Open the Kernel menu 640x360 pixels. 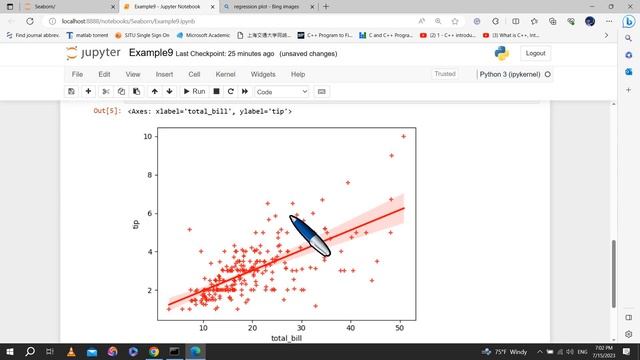(225, 74)
